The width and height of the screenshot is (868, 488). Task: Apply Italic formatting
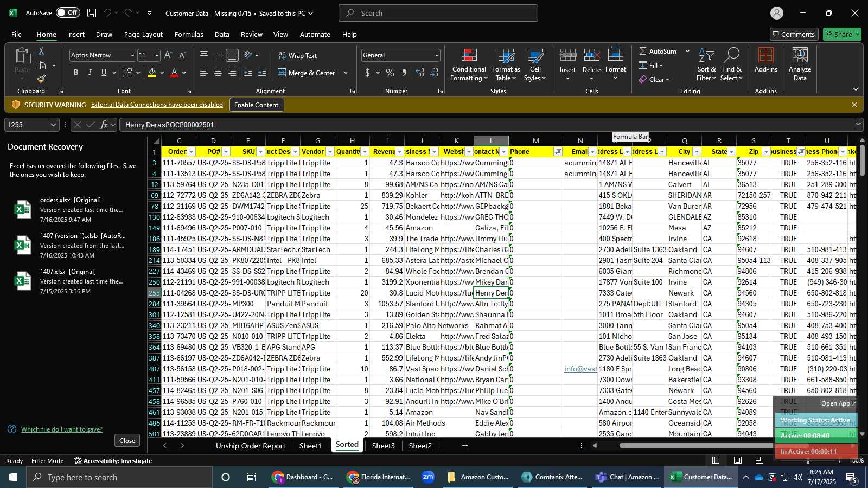pyautogui.click(x=90, y=73)
